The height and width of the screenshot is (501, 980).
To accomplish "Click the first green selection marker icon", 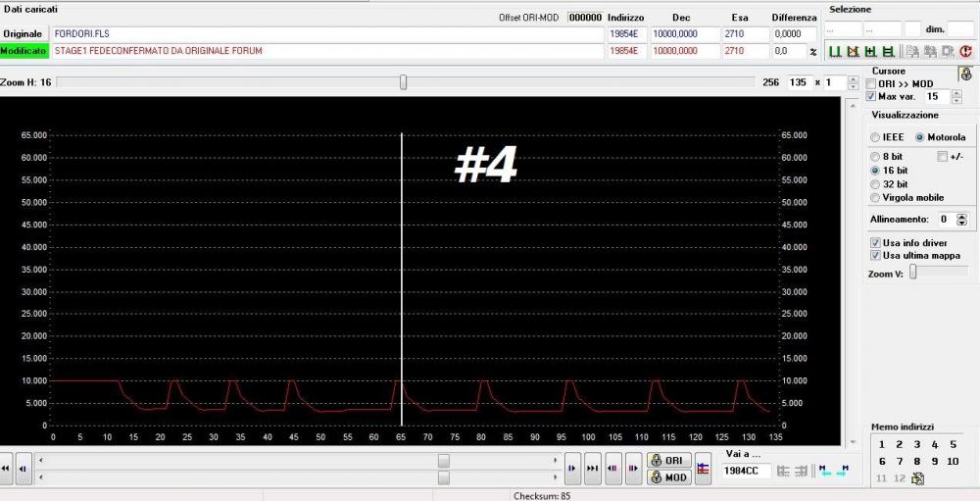I will 834,51.
